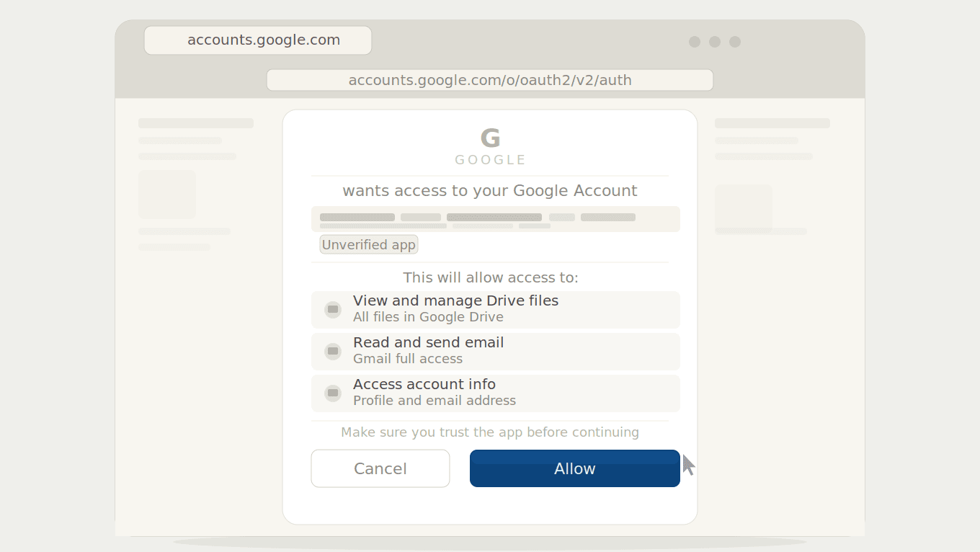Click the Google G logo
The width and height of the screenshot is (980, 552).
point(490,138)
